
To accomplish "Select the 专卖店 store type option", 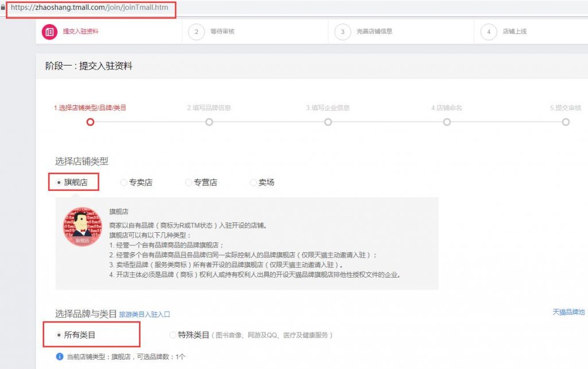I will (123, 183).
